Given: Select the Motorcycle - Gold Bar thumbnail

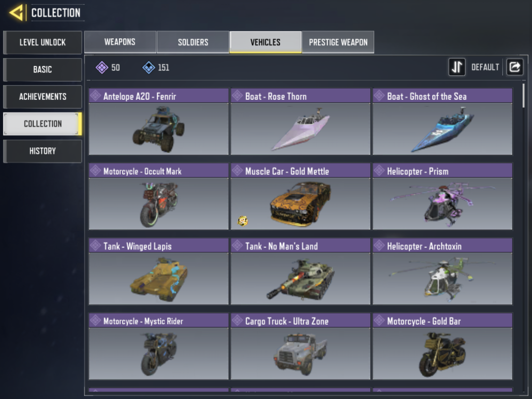Looking at the screenshot, I should (x=442, y=353).
